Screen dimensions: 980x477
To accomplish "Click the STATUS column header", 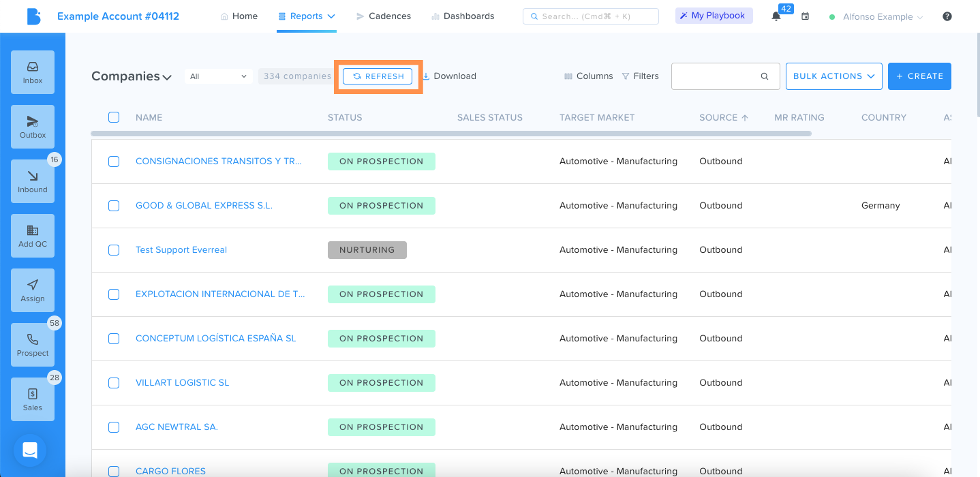I will pyautogui.click(x=345, y=117).
